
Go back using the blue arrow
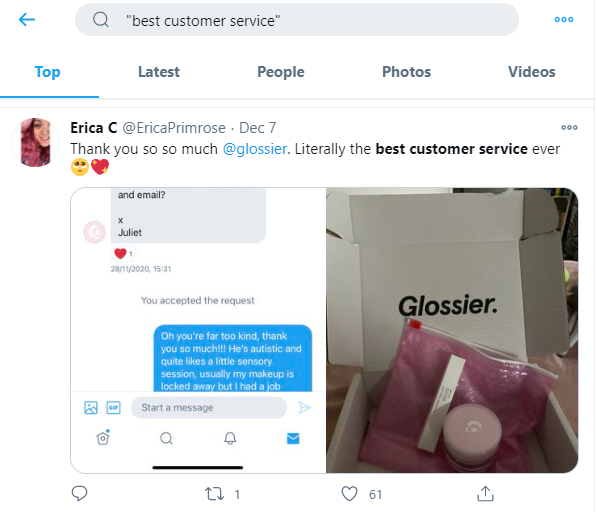[x=27, y=19]
